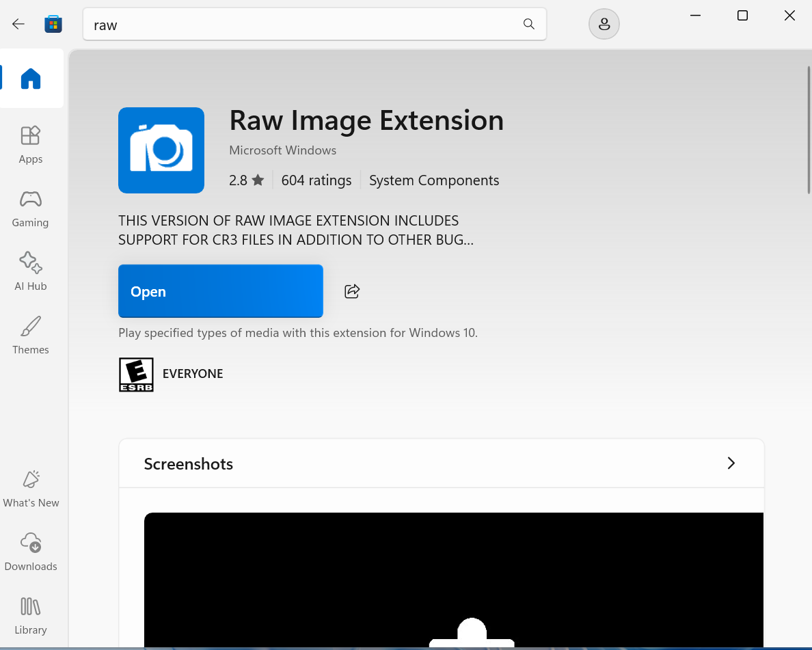Viewport: 812px width, 650px height.
Task: Click the Microsoft Windows publisher link
Action: (283, 150)
